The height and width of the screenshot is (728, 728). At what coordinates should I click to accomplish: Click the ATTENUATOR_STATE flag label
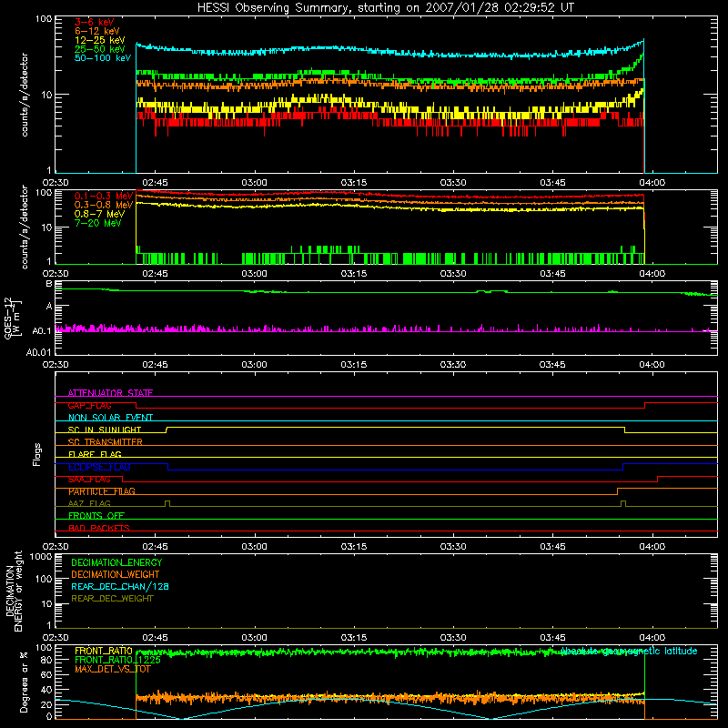(110, 393)
